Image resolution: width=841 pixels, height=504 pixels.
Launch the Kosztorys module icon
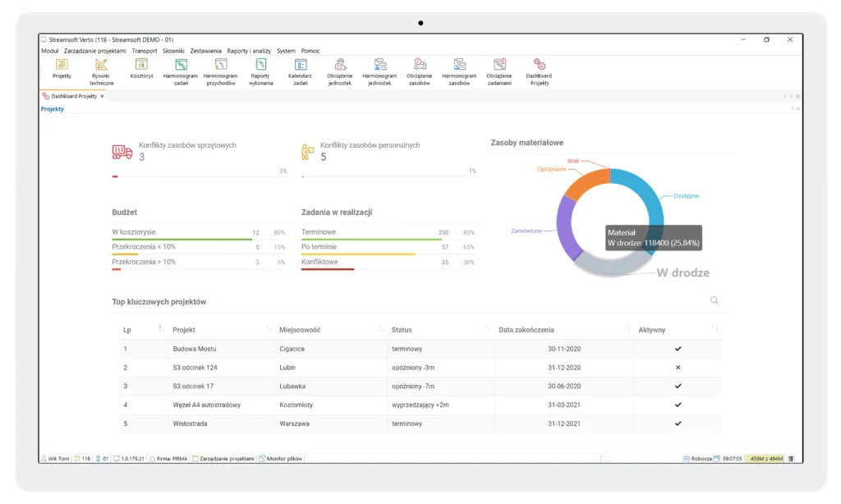tap(141, 65)
